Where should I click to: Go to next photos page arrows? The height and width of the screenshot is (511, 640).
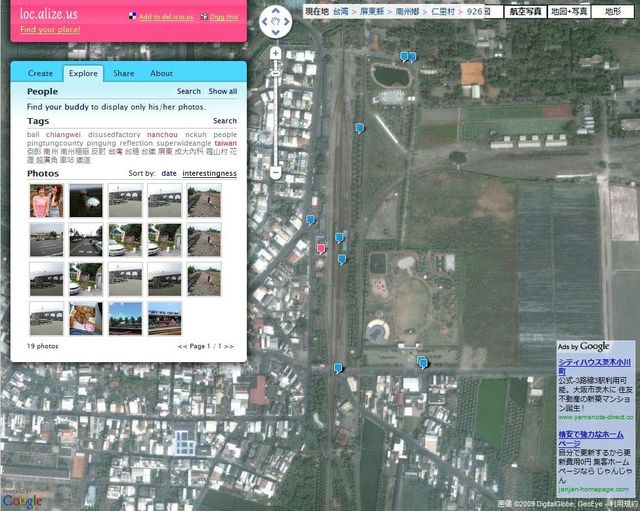230,346
